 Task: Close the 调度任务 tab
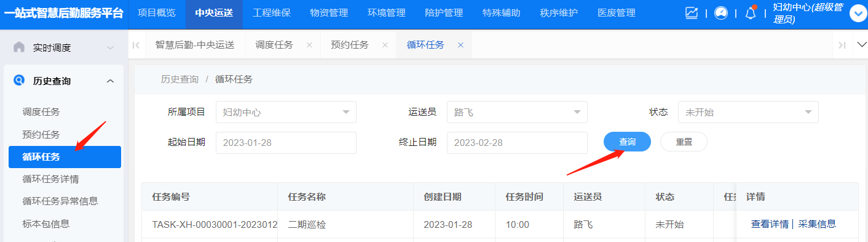pos(309,45)
